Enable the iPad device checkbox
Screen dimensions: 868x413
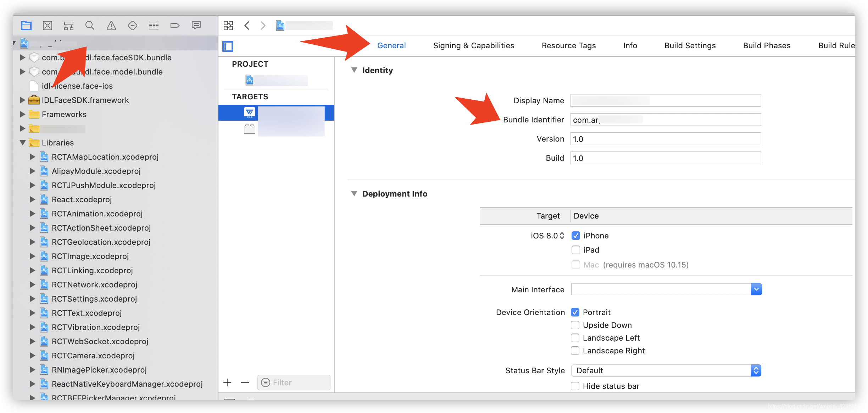pyautogui.click(x=576, y=250)
